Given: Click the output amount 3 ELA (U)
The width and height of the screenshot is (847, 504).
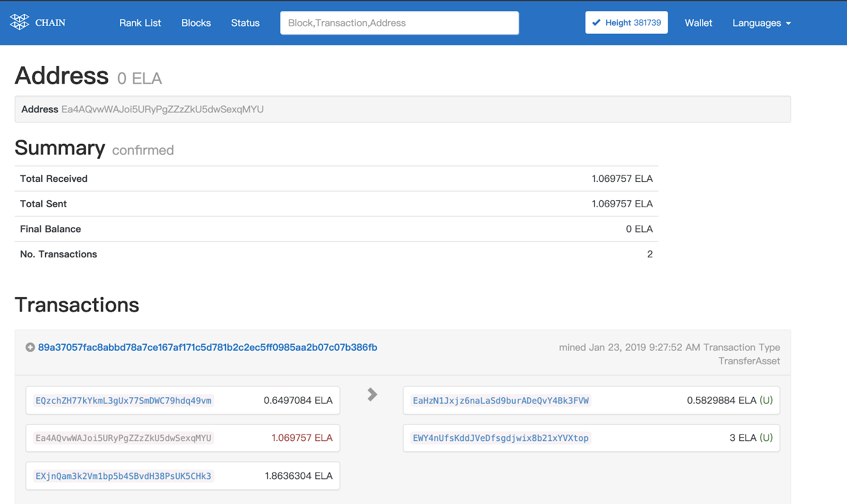Looking at the screenshot, I should tap(751, 438).
